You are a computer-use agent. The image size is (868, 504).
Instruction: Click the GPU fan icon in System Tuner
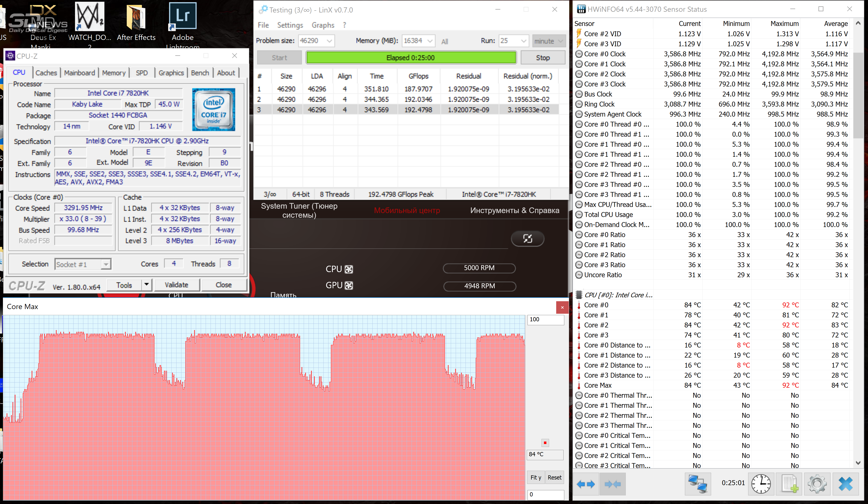tap(349, 286)
